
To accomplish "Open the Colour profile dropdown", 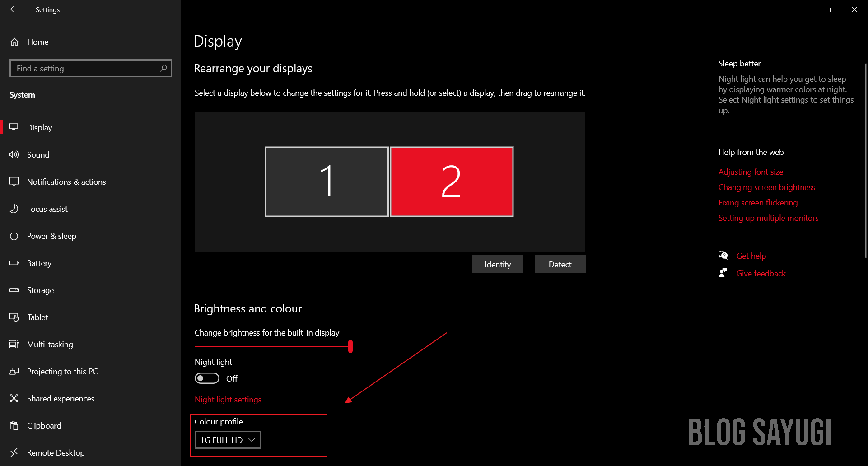I will [227, 439].
